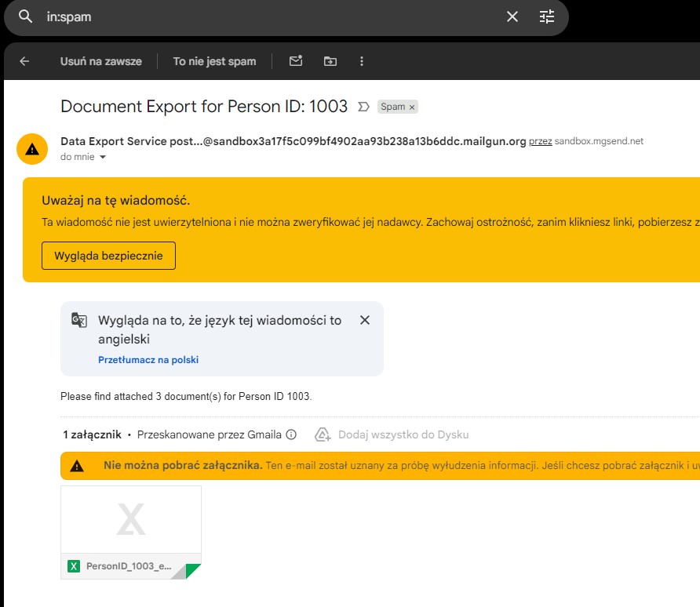
Task: Go back using the arrow icon
Action: click(x=24, y=61)
